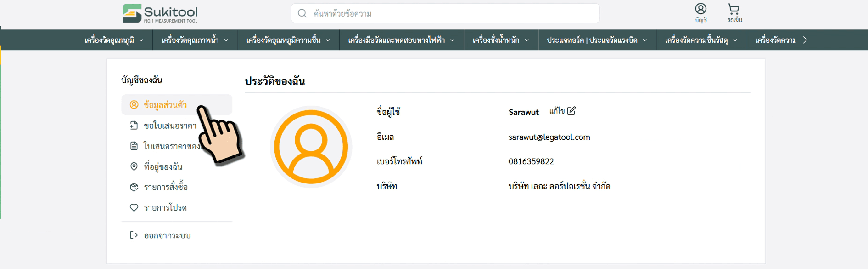Select company name บริษัท เลกะ คอร์ปอเรชั่น จำกัด

click(x=560, y=186)
